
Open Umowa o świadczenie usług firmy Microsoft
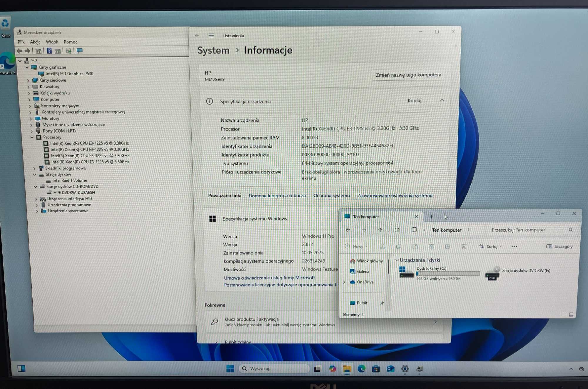coord(269,278)
